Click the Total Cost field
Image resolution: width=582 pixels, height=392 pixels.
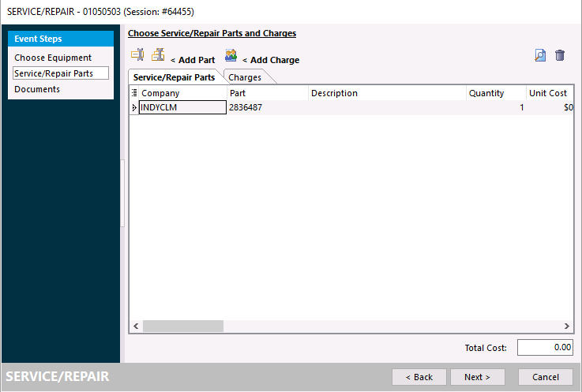[x=545, y=347]
